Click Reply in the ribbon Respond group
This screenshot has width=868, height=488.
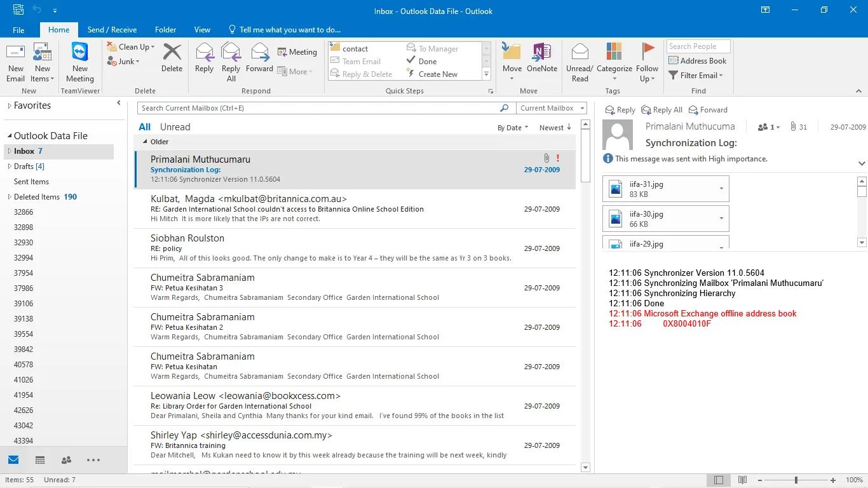coord(205,58)
